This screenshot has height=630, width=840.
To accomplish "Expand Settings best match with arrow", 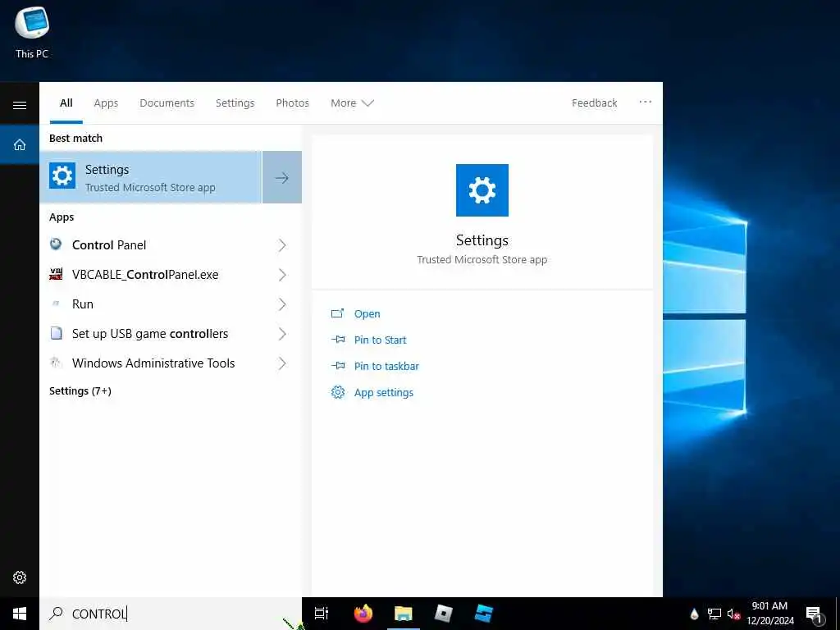I will click(282, 177).
